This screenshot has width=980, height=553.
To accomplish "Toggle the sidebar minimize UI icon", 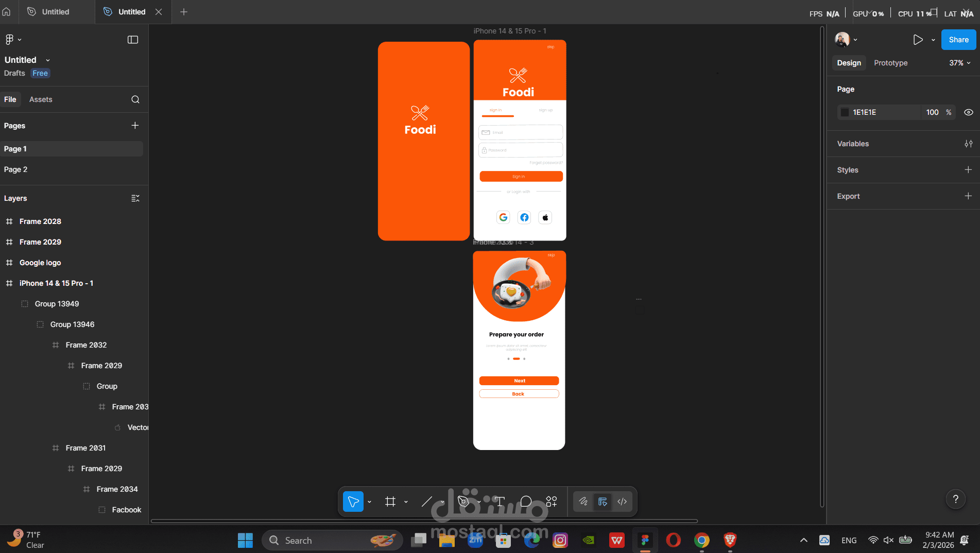I will (133, 40).
